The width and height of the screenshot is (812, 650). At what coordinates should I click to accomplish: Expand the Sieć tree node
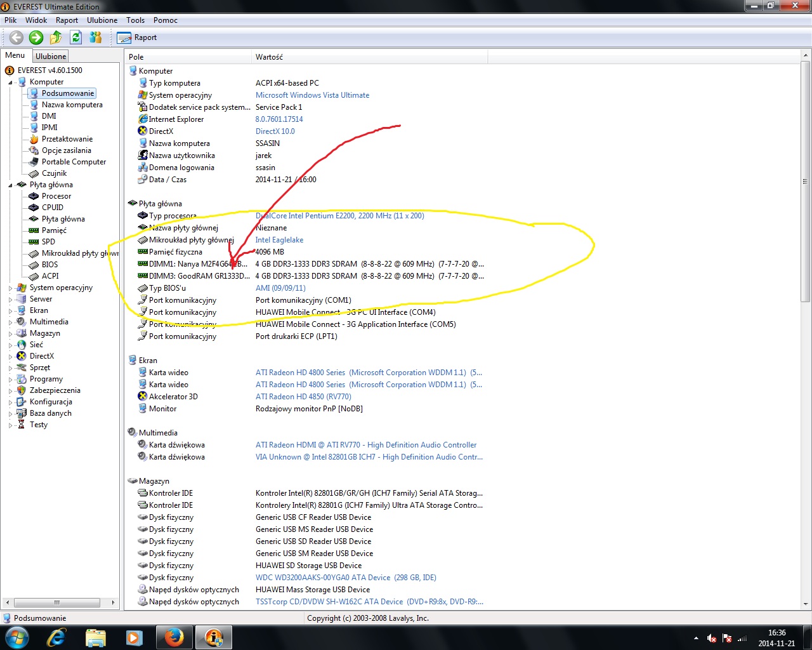pyautogui.click(x=10, y=345)
